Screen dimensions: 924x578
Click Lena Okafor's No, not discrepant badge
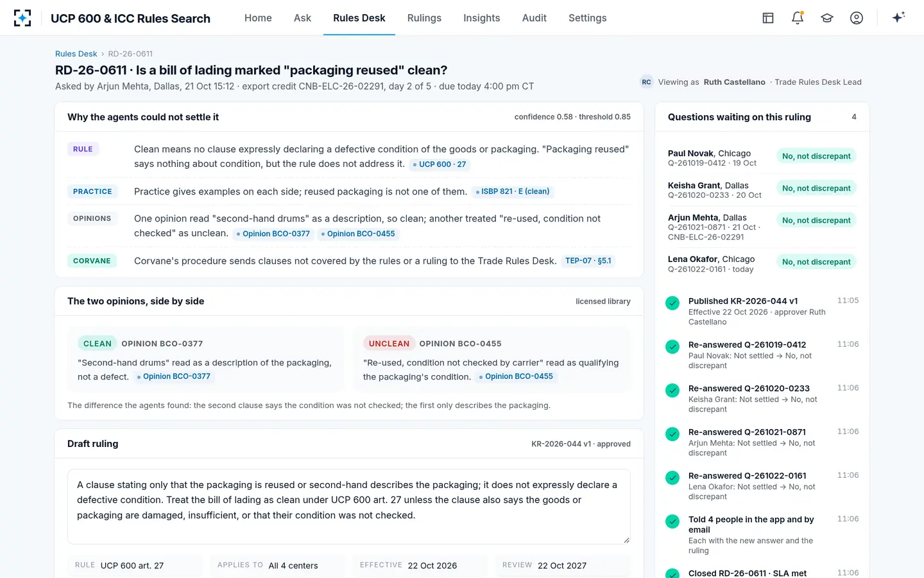pos(816,262)
